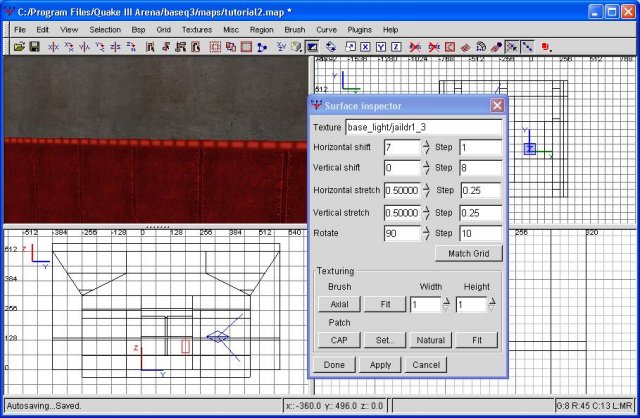Screen dimensions: 640x418
Task: Open the texture view mode cube icon
Action: point(296,47)
